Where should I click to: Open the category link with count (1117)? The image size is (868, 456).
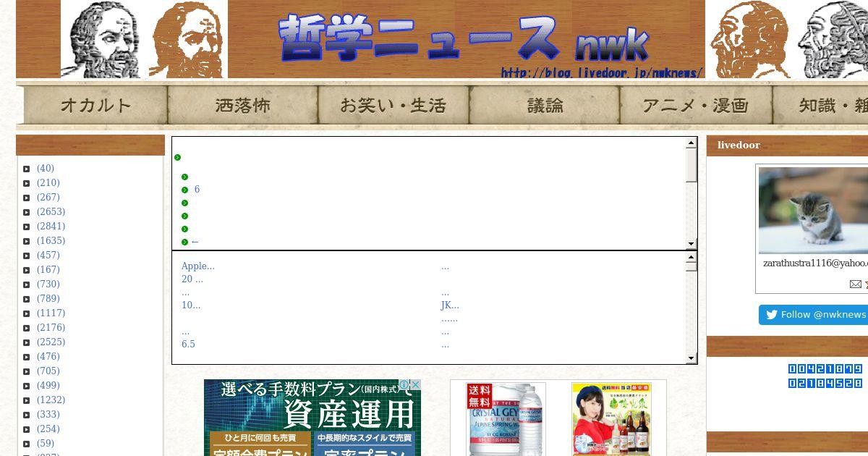coord(51,313)
